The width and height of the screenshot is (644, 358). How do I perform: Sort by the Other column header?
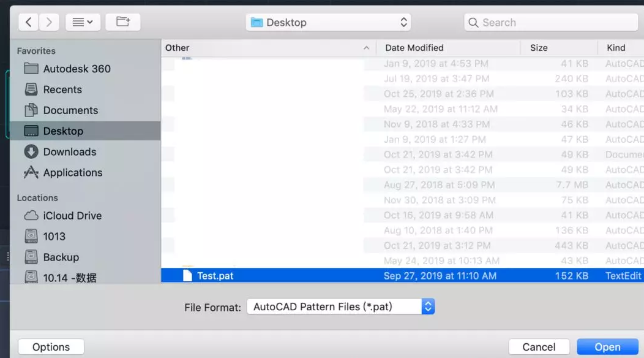pos(269,48)
